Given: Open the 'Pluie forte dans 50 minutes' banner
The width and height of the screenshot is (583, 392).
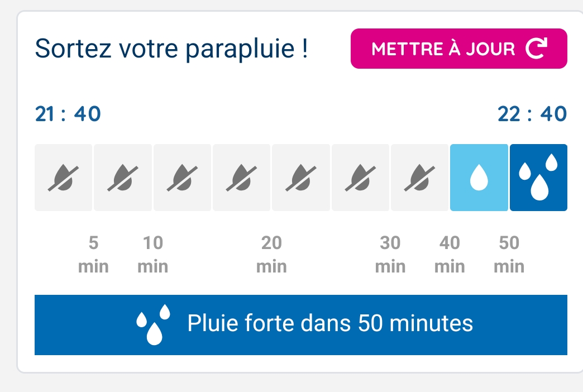Looking at the screenshot, I should [x=301, y=324].
